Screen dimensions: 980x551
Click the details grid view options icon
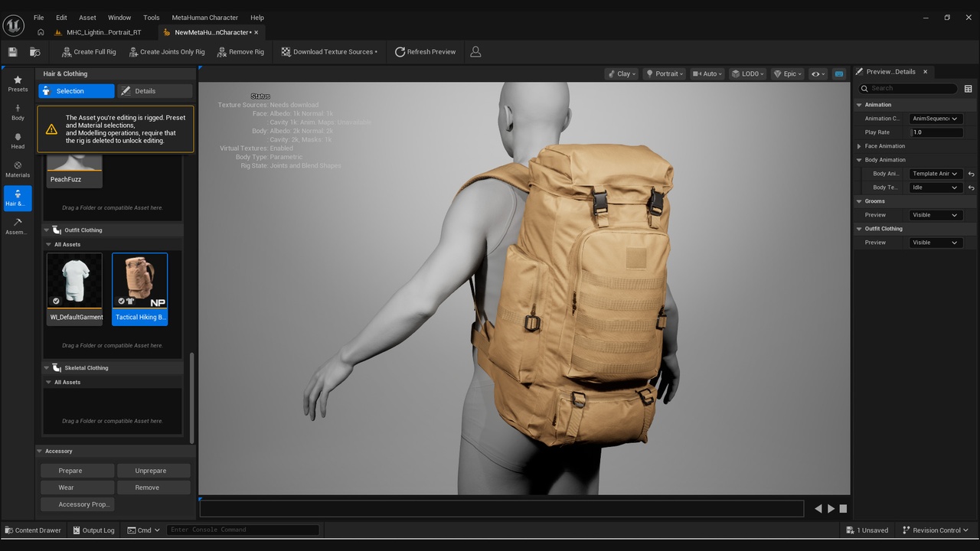pos(968,89)
